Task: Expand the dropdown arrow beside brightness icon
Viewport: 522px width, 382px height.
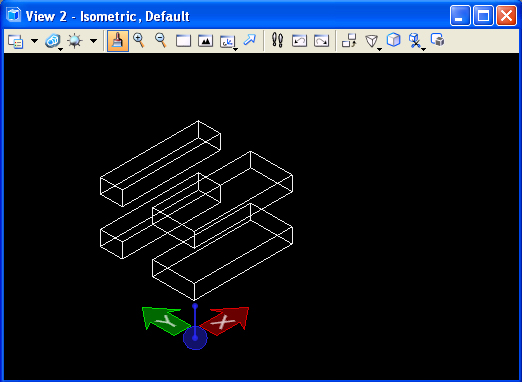Action: point(93,41)
